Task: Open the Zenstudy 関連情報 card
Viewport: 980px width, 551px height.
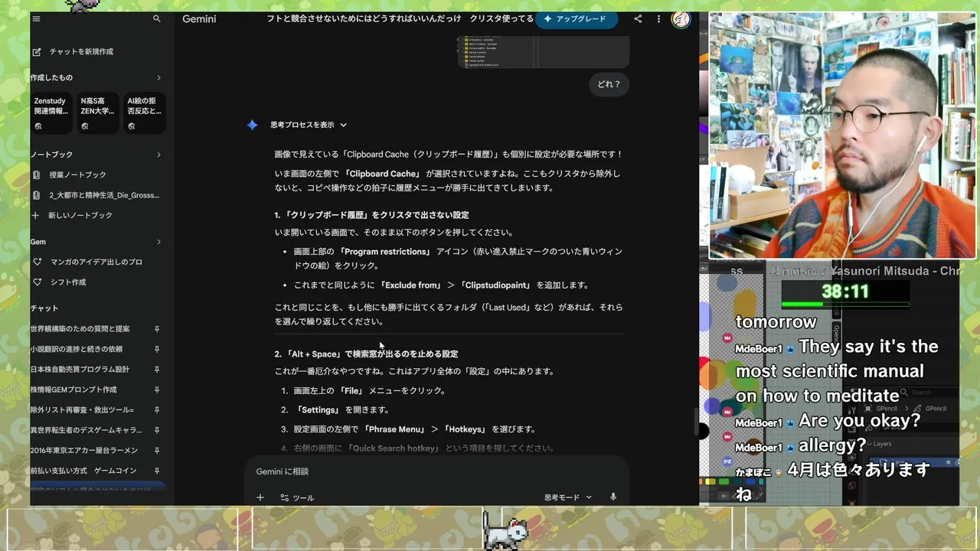Action: pyautogui.click(x=51, y=113)
